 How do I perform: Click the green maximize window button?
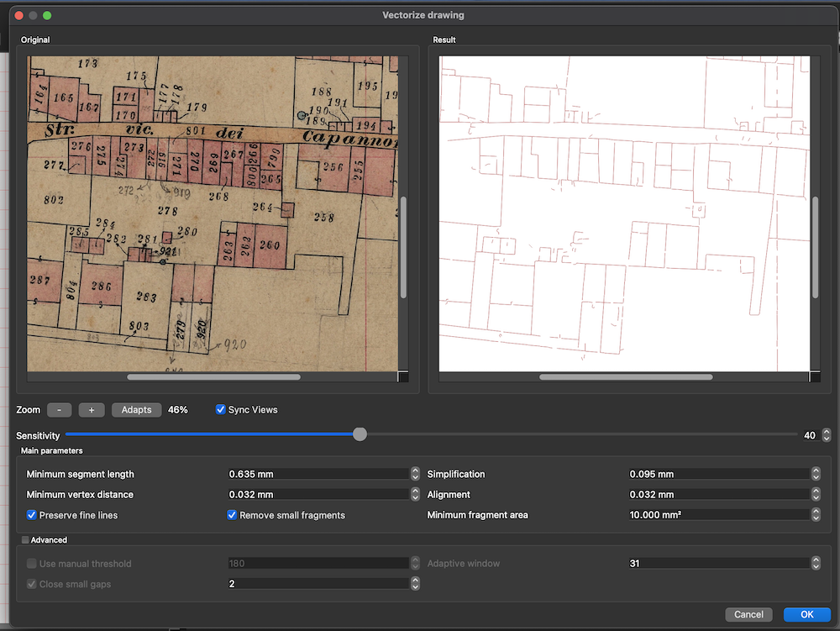[47, 15]
